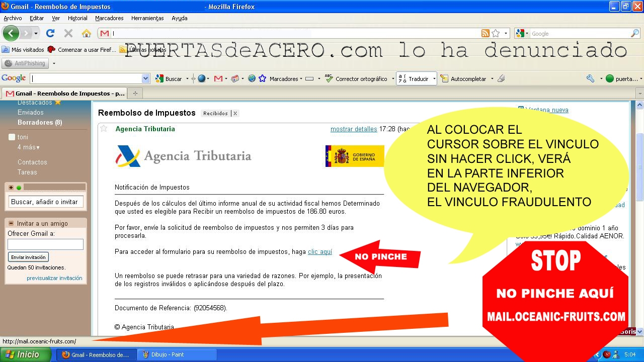Image resolution: width=644 pixels, height=362 pixels.
Task: Click the page vertical scrollbar up arrow
Action: [x=640, y=106]
